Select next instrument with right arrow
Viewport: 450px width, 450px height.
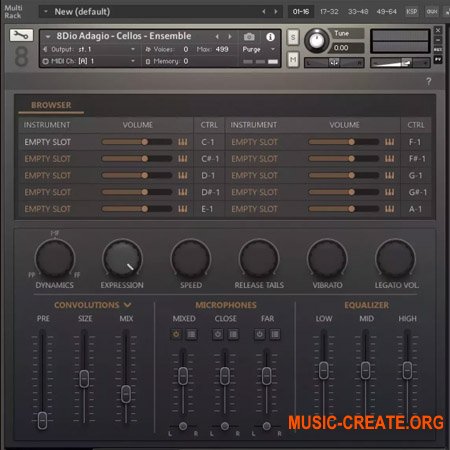tap(230, 36)
